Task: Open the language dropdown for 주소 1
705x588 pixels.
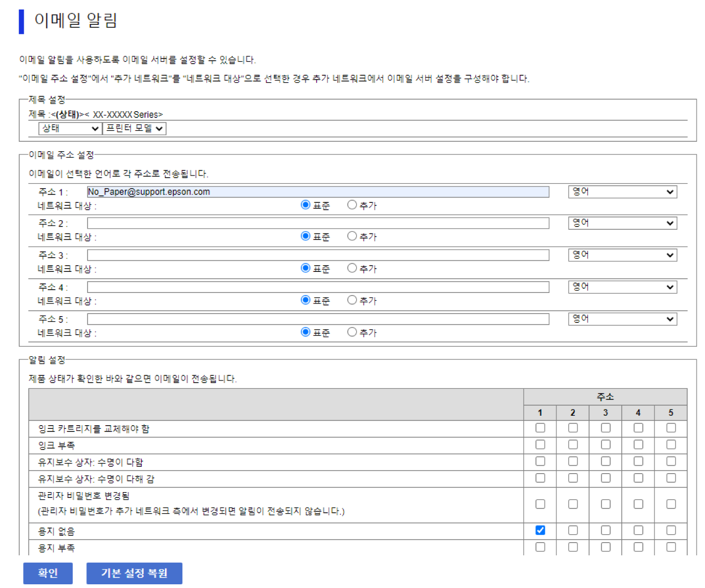Action: (622, 192)
